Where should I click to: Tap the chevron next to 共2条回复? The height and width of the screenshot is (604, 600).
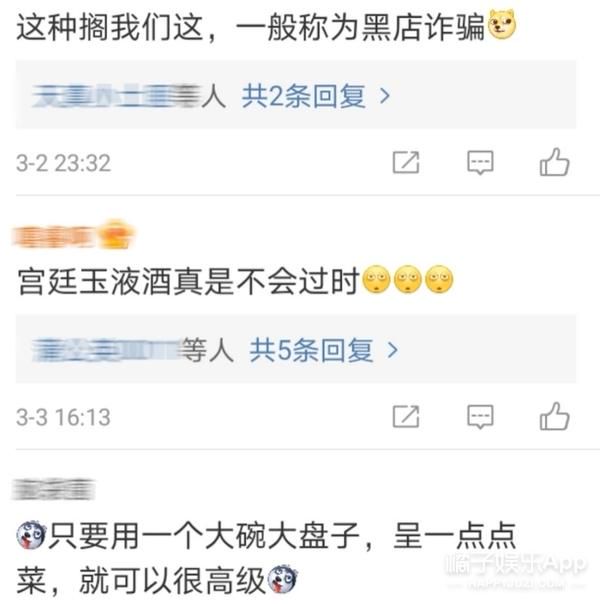click(x=385, y=96)
